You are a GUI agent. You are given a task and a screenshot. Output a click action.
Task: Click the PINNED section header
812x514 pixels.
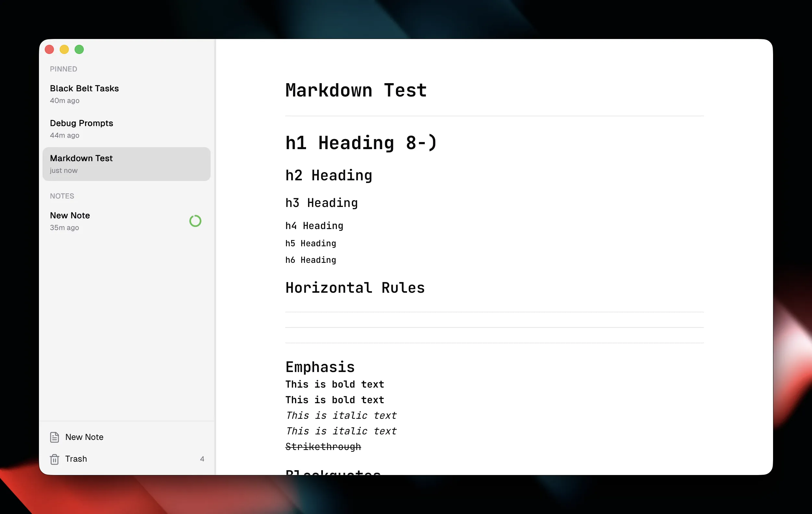[63, 69]
